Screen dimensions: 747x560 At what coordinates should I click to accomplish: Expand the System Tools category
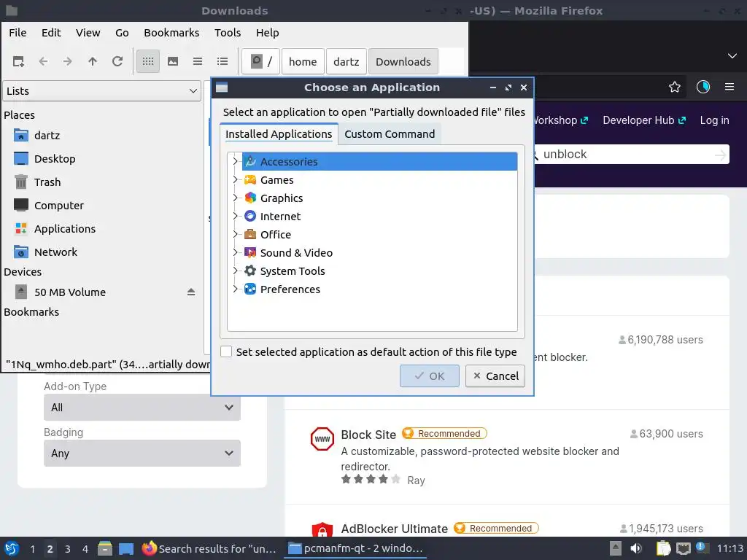[235, 271]
